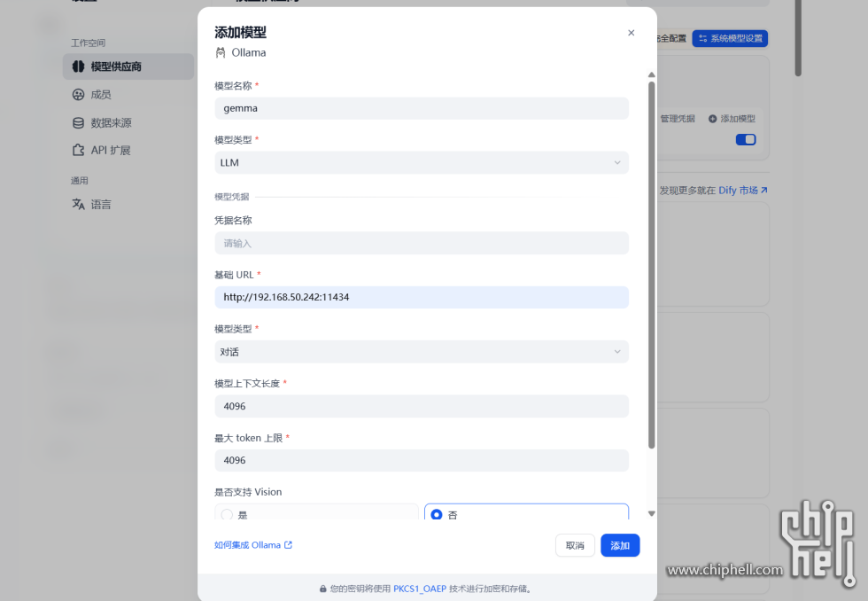Toggle the blue provider switch in background

[746, 139]
